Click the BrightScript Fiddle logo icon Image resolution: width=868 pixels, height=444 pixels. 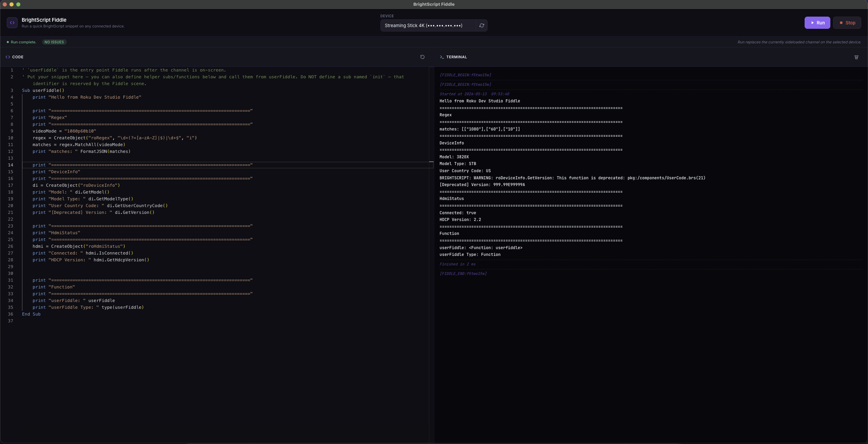(12, 23)
